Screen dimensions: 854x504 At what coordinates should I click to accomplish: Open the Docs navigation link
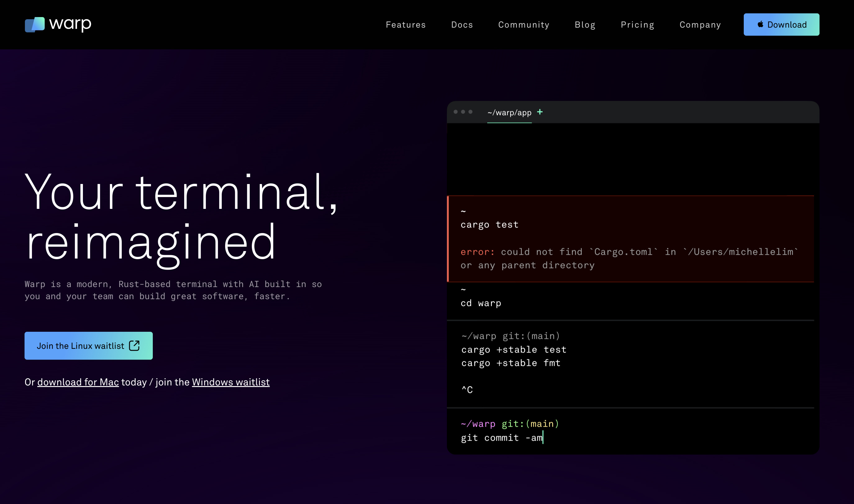click(462, 25)
